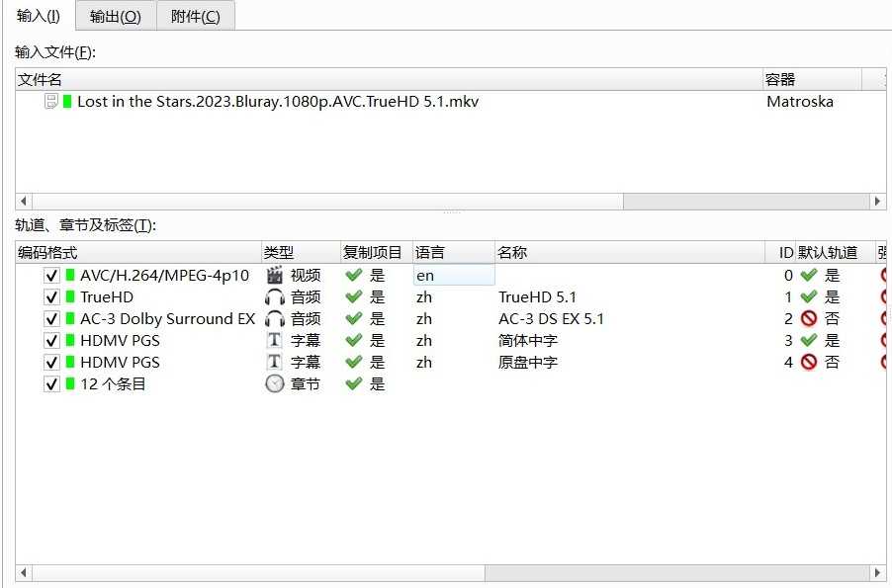Click default-track prohibited icon for track ID 4

(809, 362)
